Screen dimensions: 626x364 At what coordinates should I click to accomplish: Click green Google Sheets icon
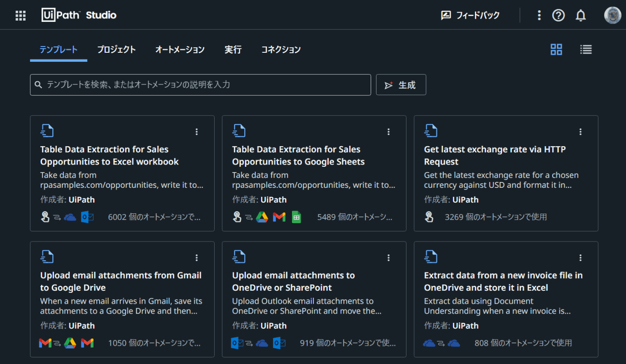click(x=296, y=217)
